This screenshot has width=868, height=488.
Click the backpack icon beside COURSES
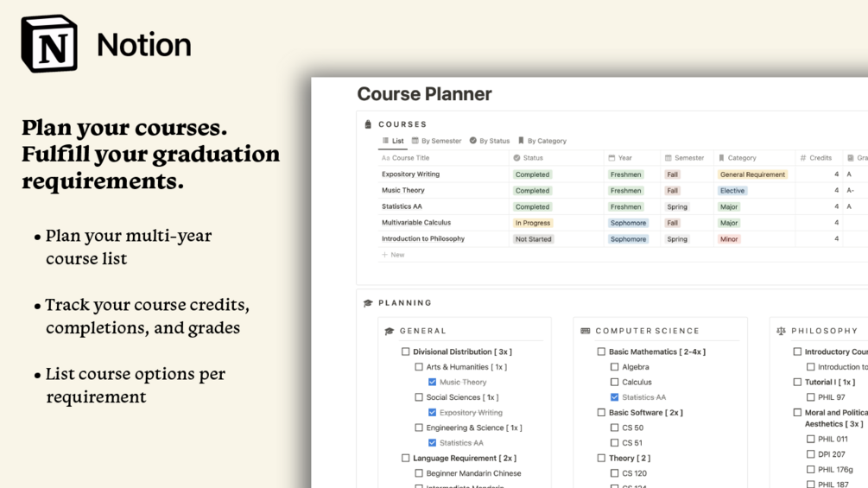[368, 124]
